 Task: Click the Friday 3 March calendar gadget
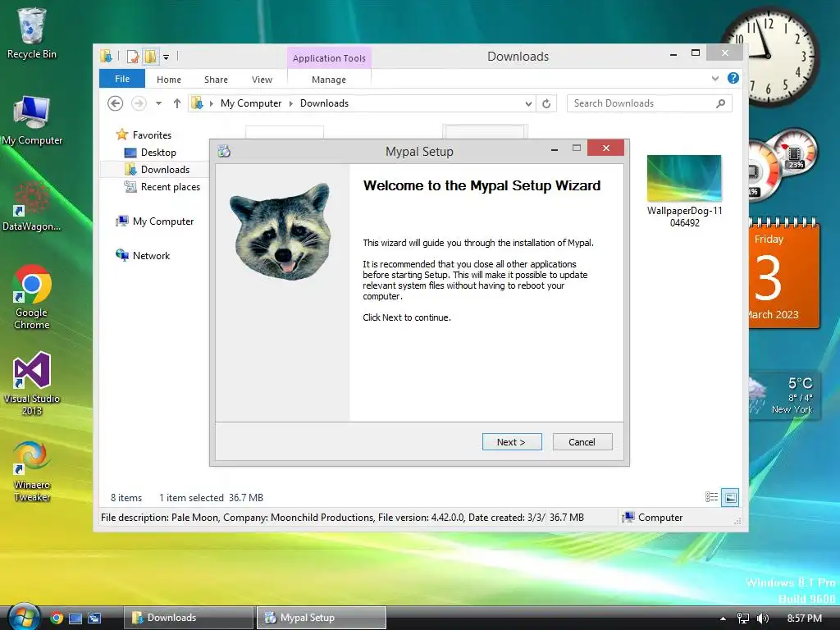[784, 273]
